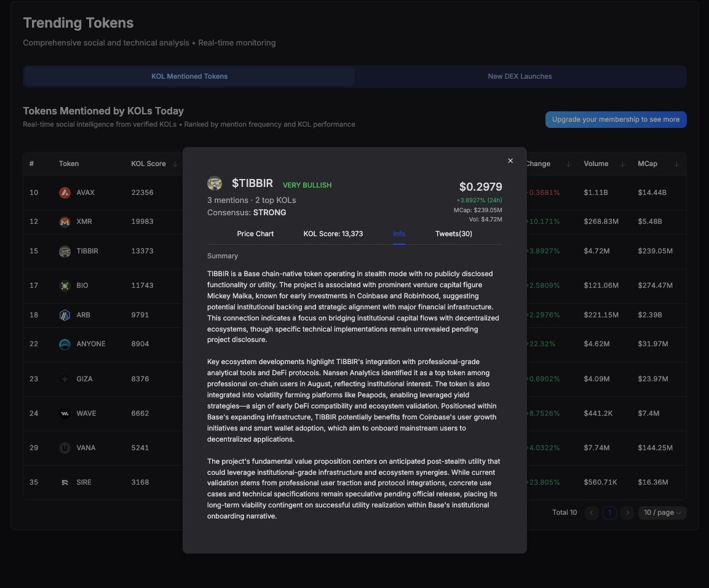The width and height of the screenshot is (709, 588).
Task: Click the $0.2979 price in dialog
Action: pos(481,187)
